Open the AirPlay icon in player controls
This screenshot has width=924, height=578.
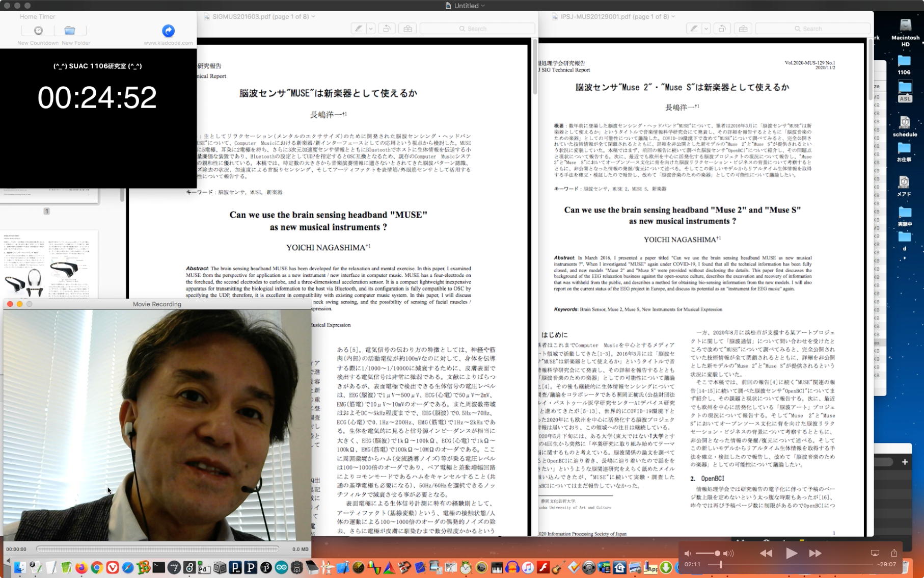(875, 553)
